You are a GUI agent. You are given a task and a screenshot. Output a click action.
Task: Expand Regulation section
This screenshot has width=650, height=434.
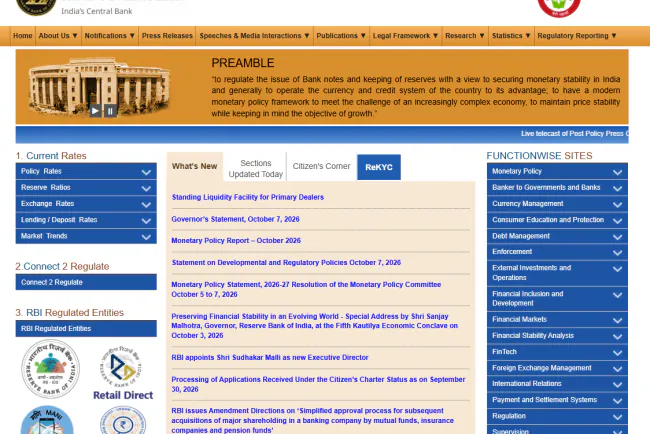pos(557,416)
